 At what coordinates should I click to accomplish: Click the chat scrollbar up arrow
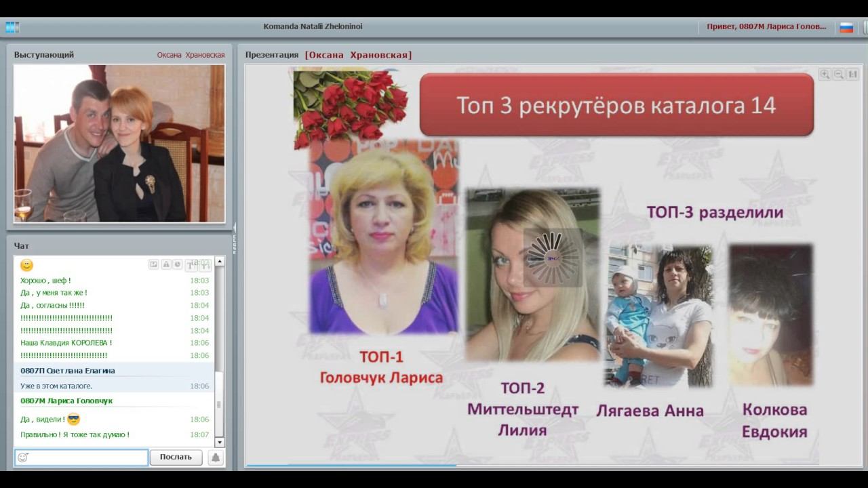point(219,262)
